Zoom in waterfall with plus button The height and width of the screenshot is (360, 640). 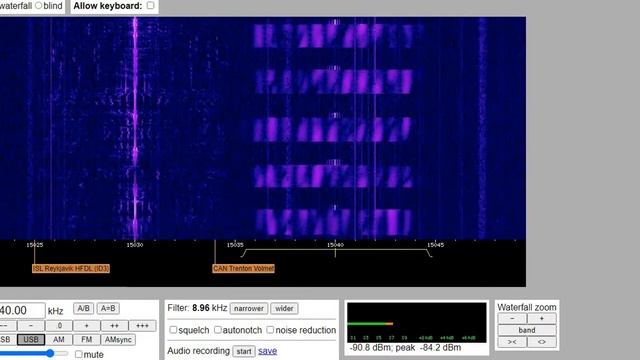pyautogui.click(x=542, y=319)
